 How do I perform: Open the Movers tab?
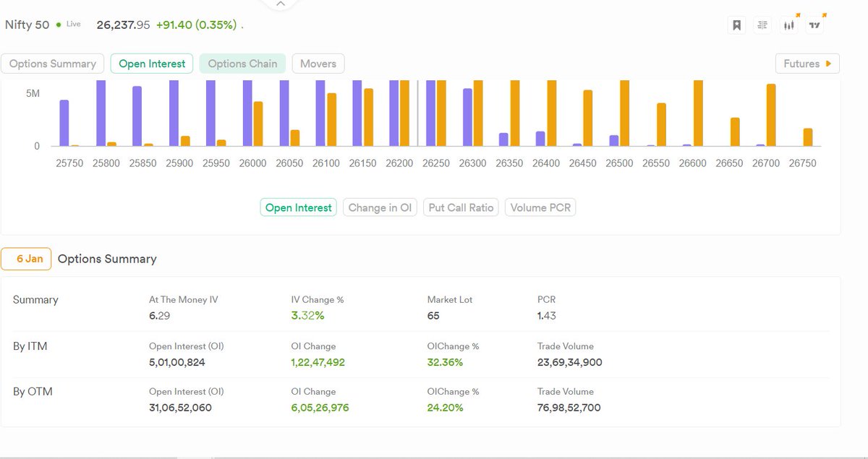318,64
